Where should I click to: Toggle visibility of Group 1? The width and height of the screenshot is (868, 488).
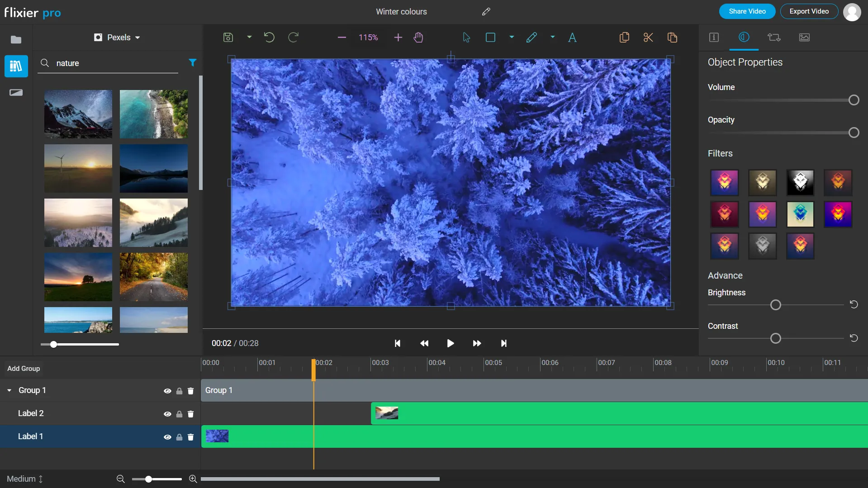pyautogui.click(x=167, y=391)
